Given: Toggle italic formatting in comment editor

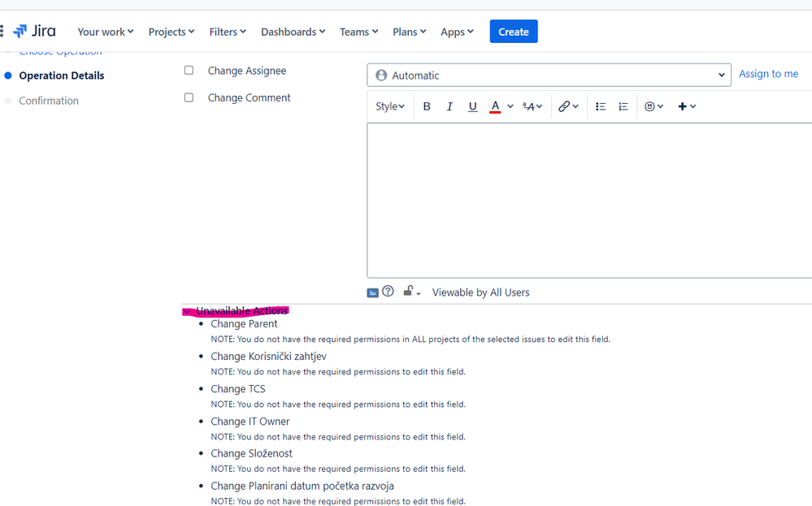Looking at the screenshot, I should [449, 106].
